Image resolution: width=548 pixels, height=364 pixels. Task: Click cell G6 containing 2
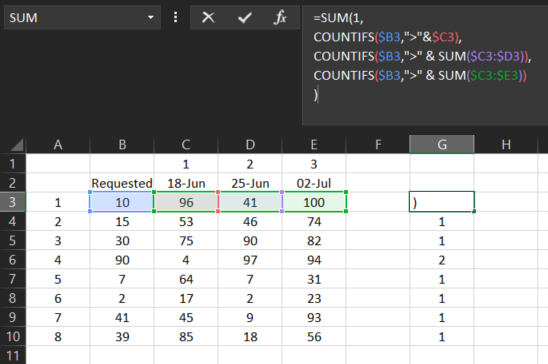tap(442, 260)
